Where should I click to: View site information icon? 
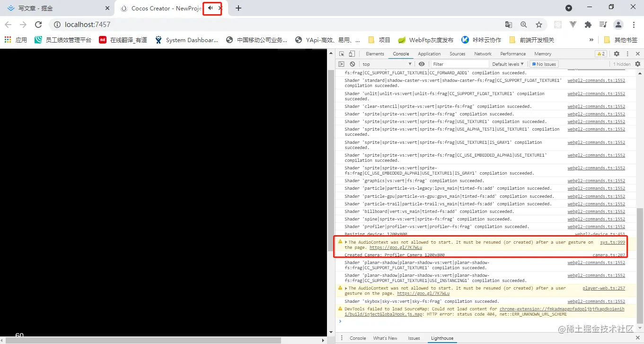click(57, 25)
